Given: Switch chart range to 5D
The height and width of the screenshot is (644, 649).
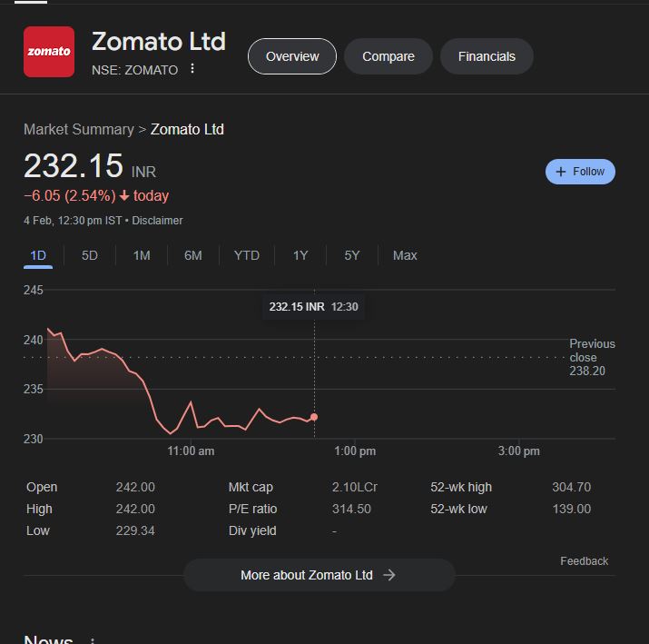Looking at the screenshot, I should click(x=90, y=255).
